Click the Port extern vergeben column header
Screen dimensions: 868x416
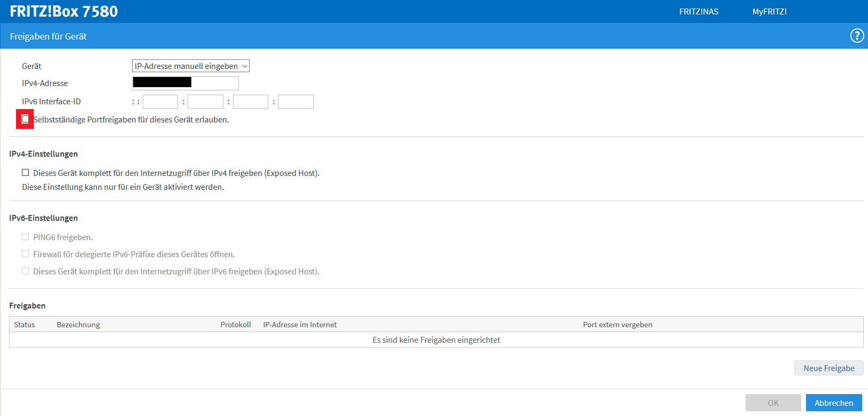(x=617, y=325)
